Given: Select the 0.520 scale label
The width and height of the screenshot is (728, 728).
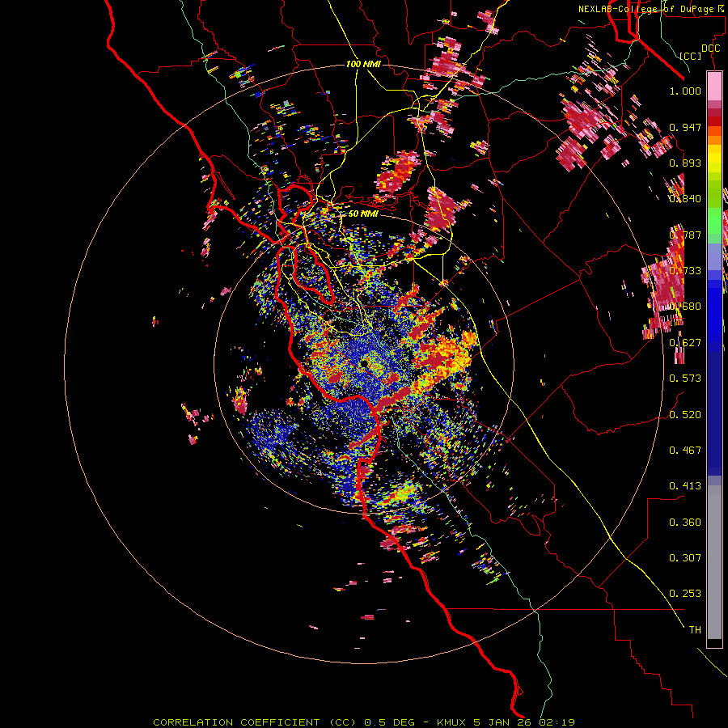Looking at the screenshot, I should (x=685, y=414).
